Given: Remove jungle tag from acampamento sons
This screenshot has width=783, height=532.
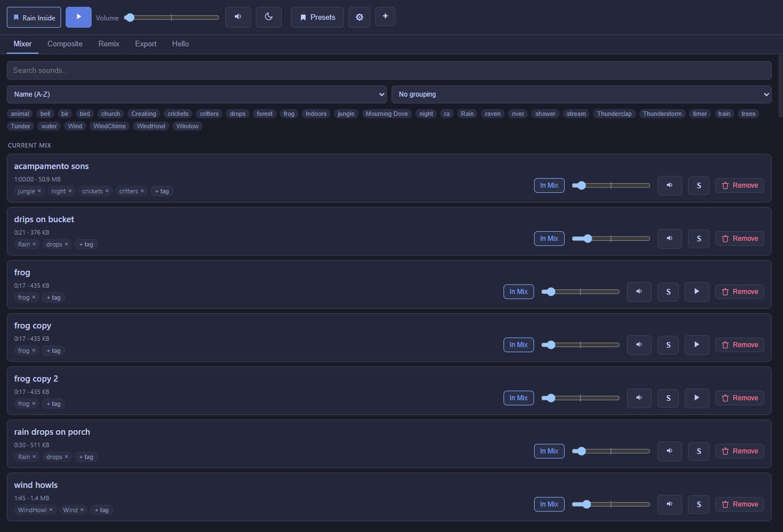Looking at the screenshot, I should [39, 191].
